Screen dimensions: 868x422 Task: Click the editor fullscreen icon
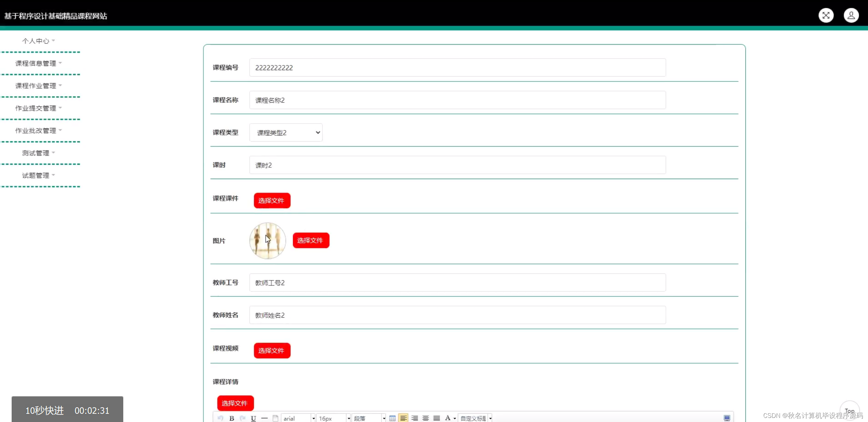[727, 418]
